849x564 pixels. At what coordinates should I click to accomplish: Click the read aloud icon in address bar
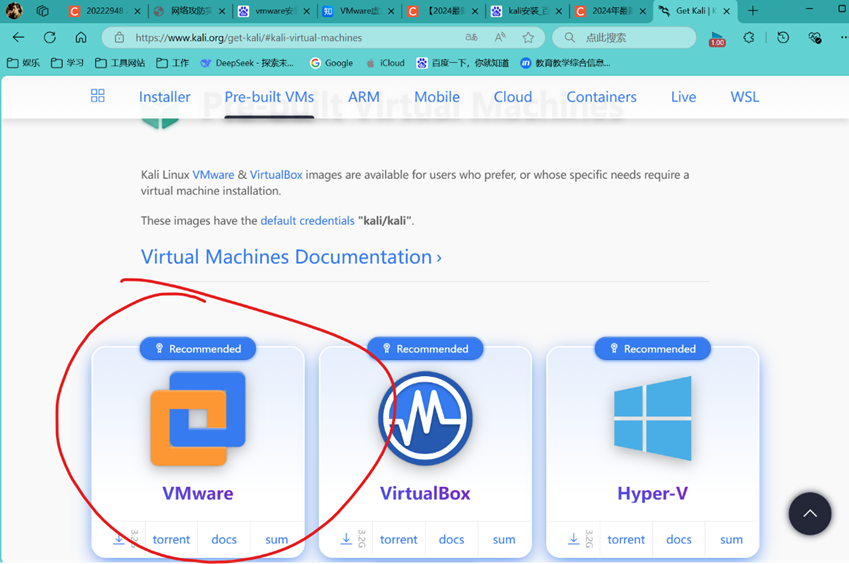[500, 37]
